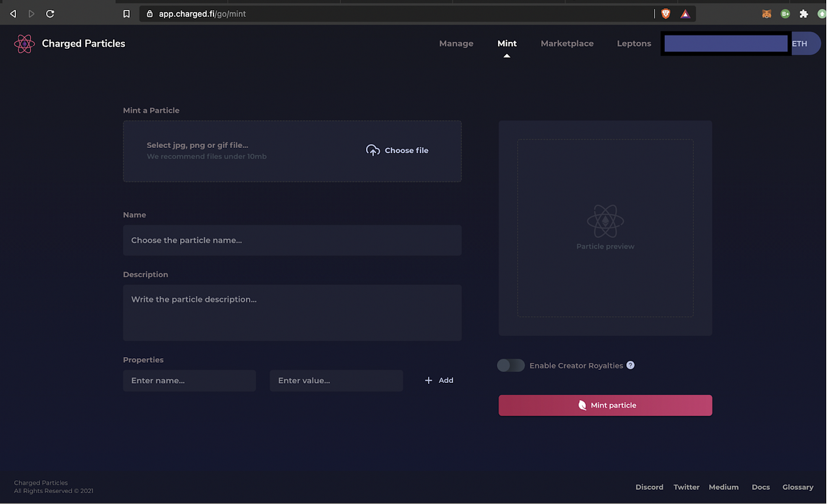Click the Charged Particles atom logo
The width and height of the screenshot is (828, 504).
pyautogui.click(x=24, y=44)
